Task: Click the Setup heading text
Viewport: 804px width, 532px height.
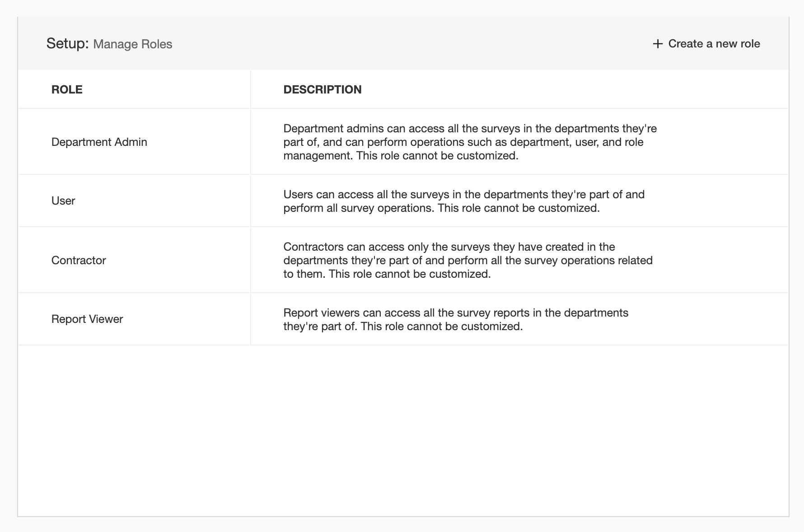Action: (x=67, y=44)
